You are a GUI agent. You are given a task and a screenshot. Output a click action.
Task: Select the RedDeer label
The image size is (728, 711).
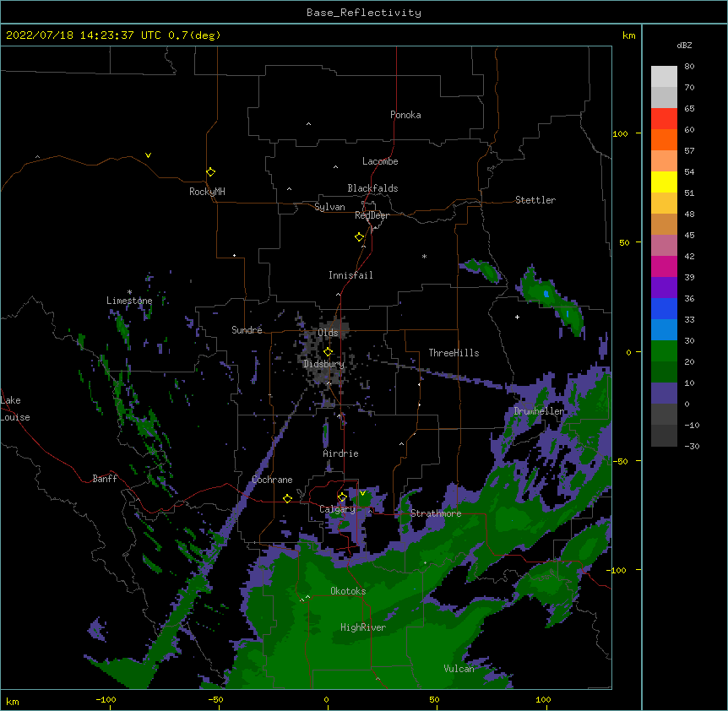click(x=372, y=215)
